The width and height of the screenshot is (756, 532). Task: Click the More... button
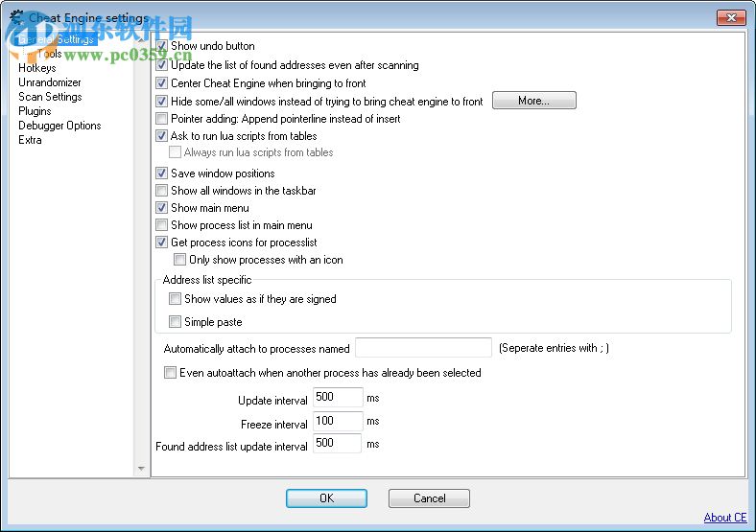pyautogui.click(x=533, y=101)
